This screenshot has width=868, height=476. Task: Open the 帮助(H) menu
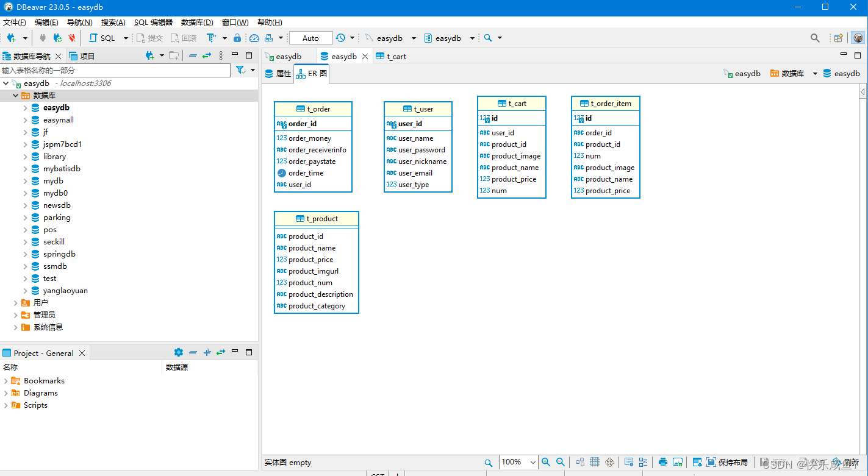coord(270,22)
